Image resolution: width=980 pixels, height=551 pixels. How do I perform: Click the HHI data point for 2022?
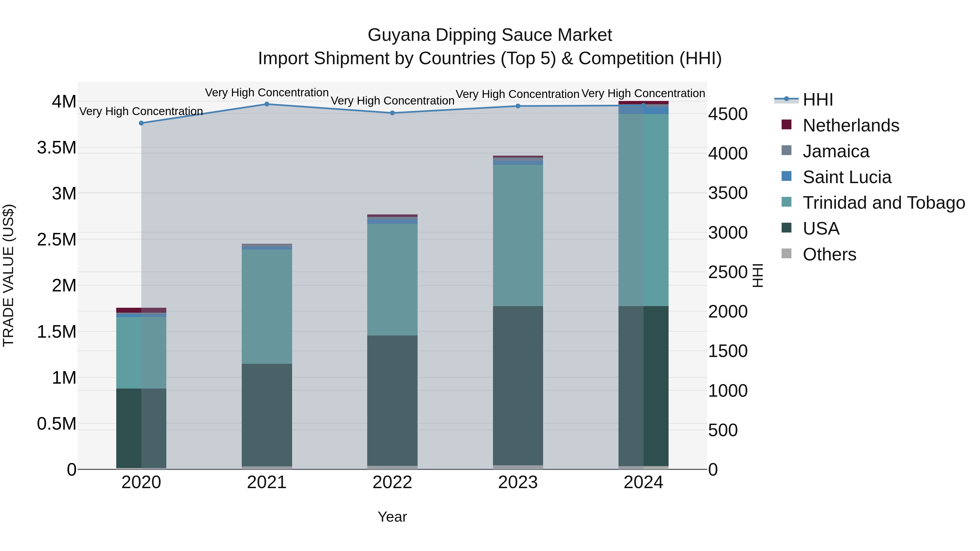[x=392, y=113]
